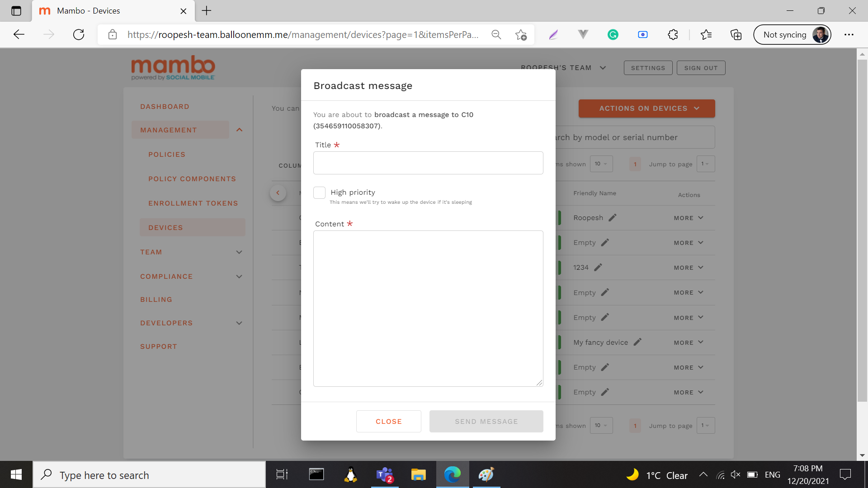Go to Policies in sidebar
This screenshot has width=868, height=488.
click(x=167, y=155)
